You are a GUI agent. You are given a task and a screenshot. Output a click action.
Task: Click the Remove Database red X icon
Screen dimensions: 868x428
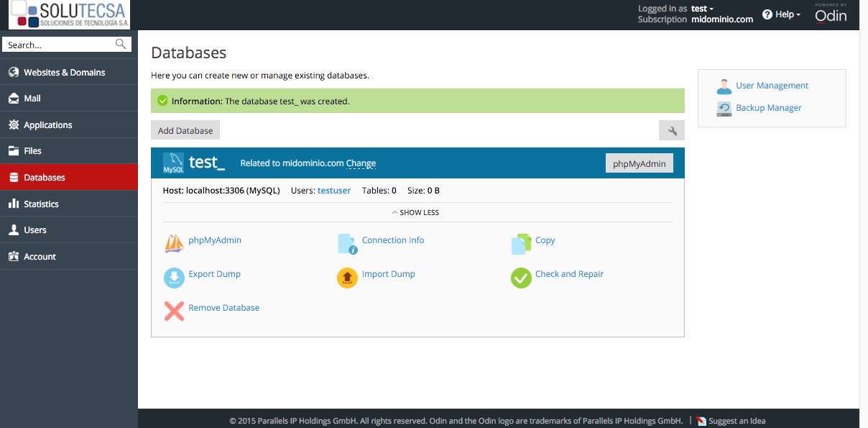pos(174,311)
